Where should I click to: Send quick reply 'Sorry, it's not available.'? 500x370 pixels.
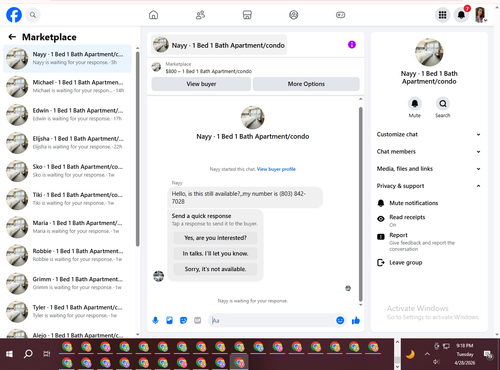point(215,269)
